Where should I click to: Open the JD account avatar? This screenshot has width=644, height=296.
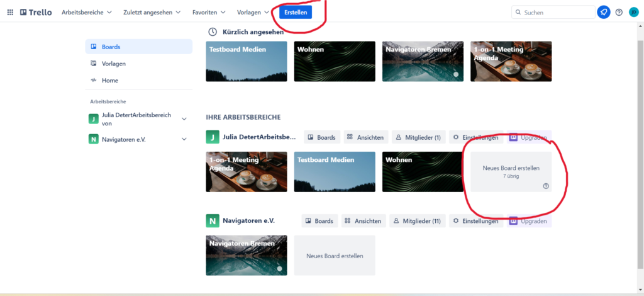coord(634,13)
